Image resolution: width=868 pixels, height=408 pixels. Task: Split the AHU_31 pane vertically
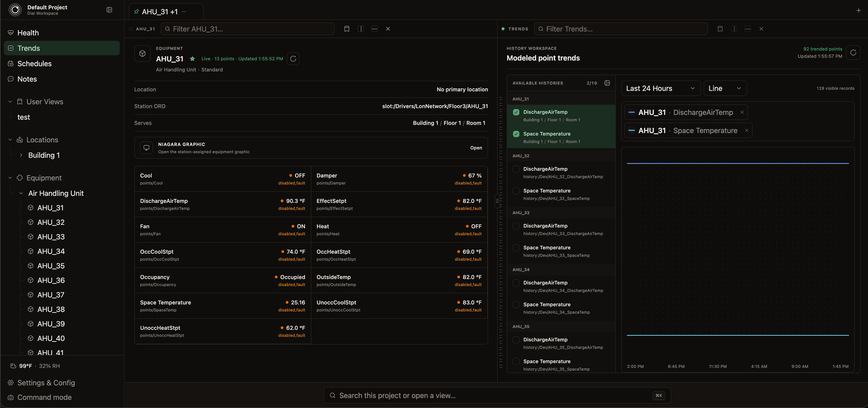pyautogui.click(x=361, y=29)
